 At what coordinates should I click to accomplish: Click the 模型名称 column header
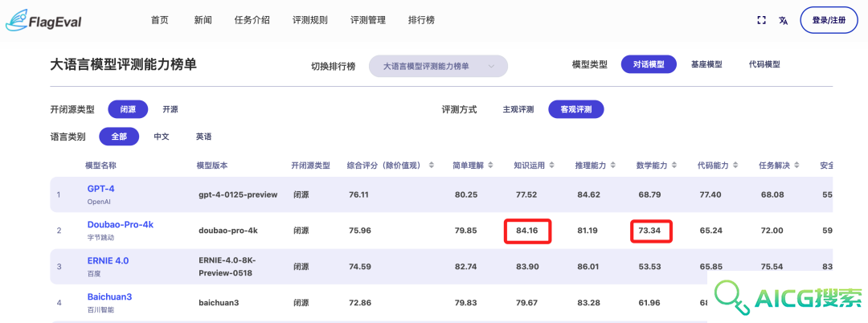click(100, 166)
